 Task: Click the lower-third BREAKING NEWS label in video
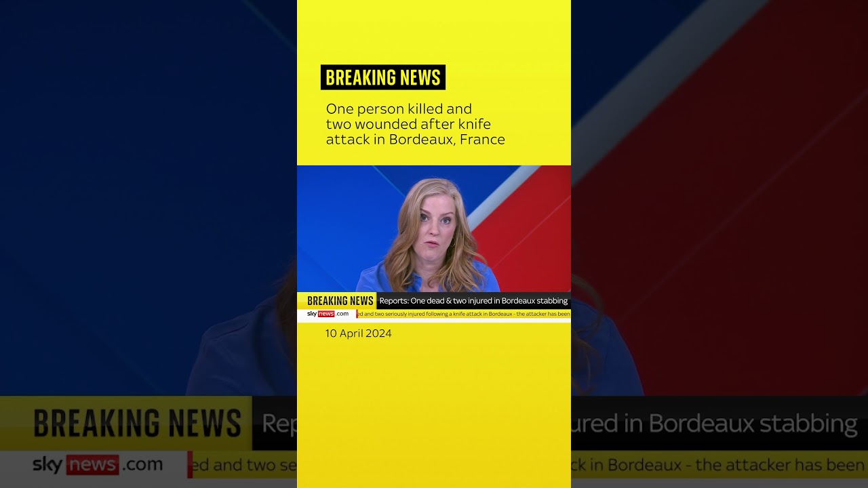(340, 301)
